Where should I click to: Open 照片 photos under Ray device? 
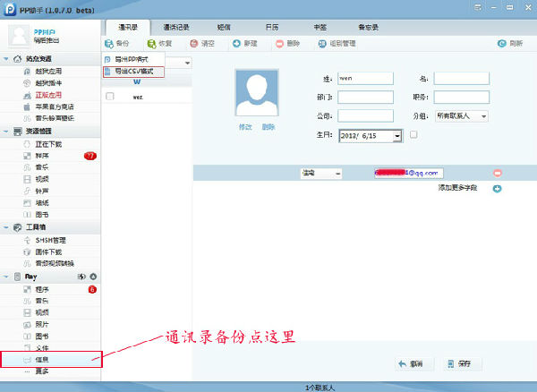(42, 325)
